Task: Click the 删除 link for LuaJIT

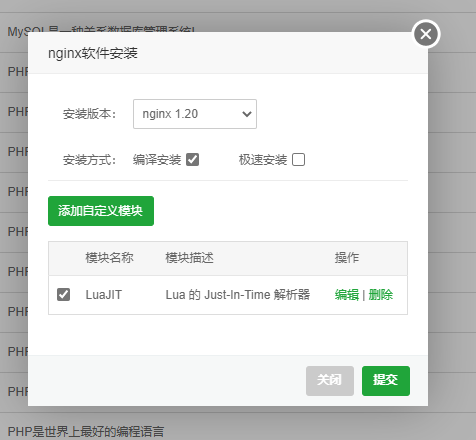Action: [x=381, y=295]
